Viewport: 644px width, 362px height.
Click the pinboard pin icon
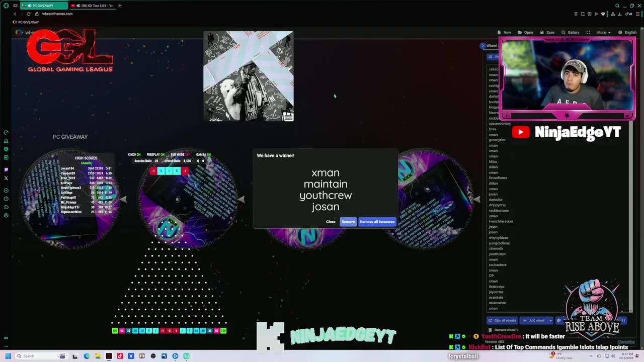[x=576, y=14]
